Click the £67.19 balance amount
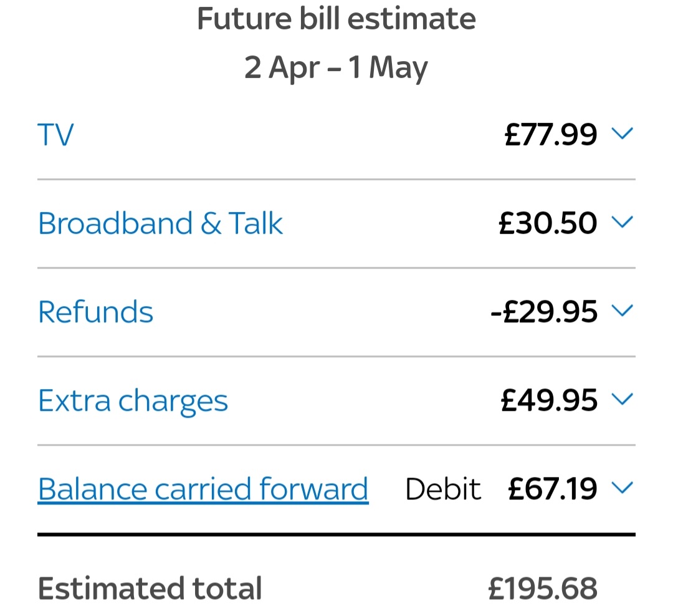 (552, 489)
